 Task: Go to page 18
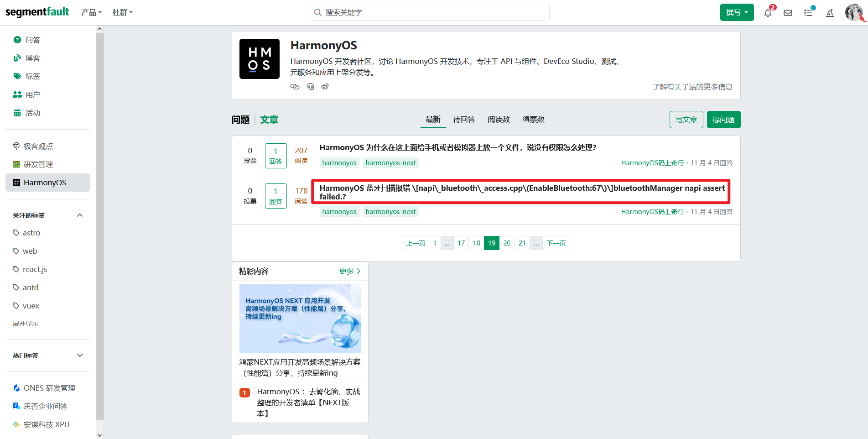click(476, 243)
